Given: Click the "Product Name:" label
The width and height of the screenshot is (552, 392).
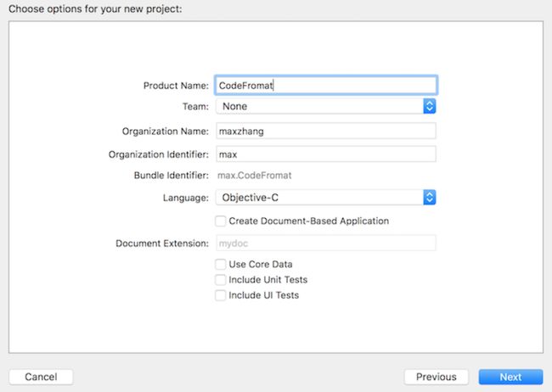Looking at the screenshot, I should [x=176, y=86].
